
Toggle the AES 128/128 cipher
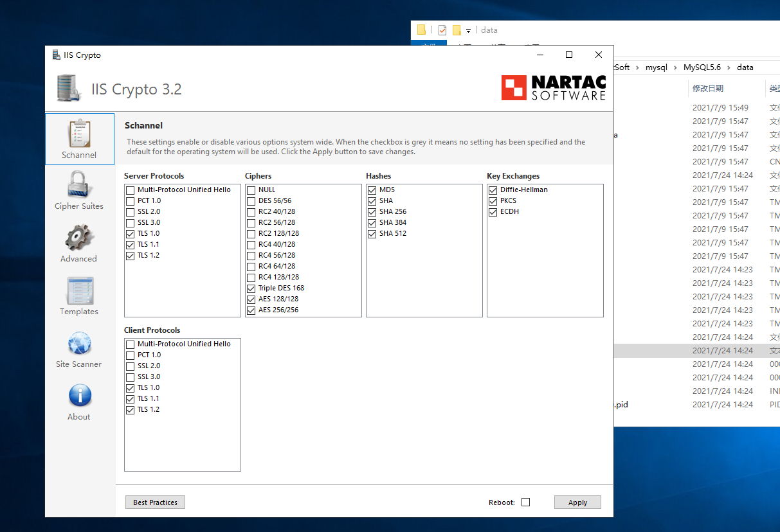251,299
